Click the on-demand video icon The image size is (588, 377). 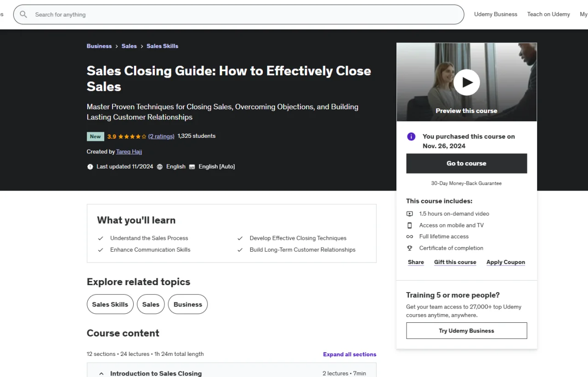tap(410, 214)
